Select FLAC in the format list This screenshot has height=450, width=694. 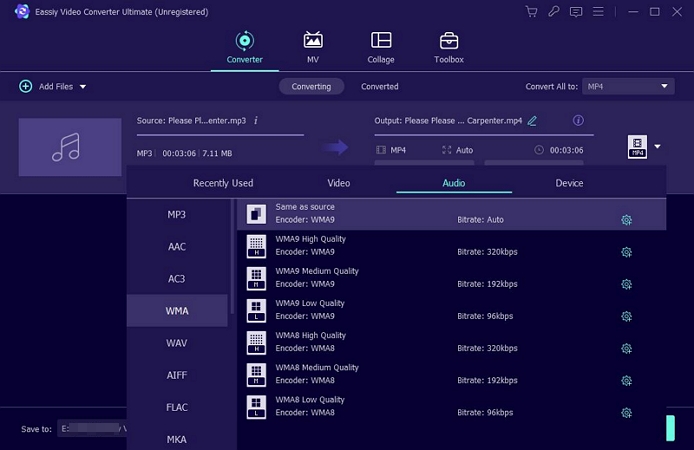pyautogui.click(x=177, y=407)
